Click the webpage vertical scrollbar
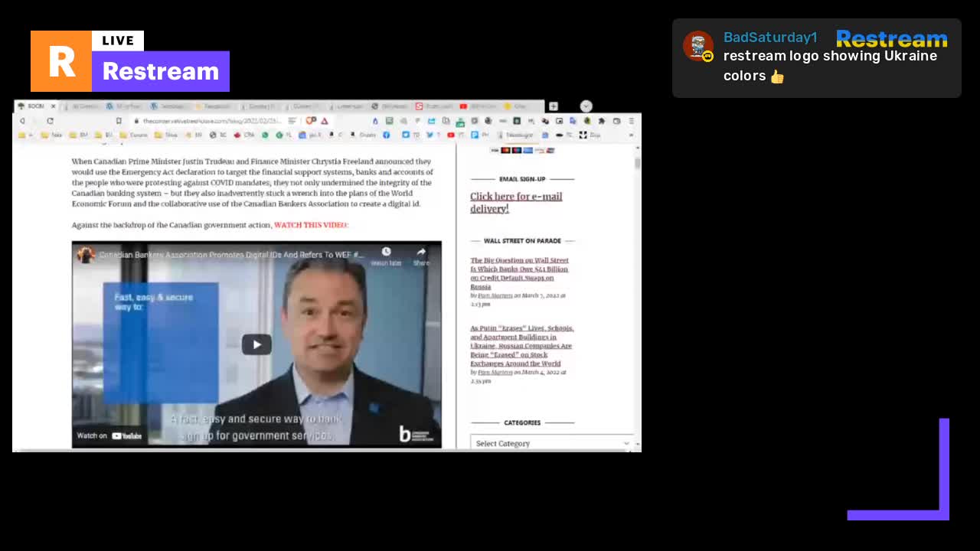 (x=637, y=298)
